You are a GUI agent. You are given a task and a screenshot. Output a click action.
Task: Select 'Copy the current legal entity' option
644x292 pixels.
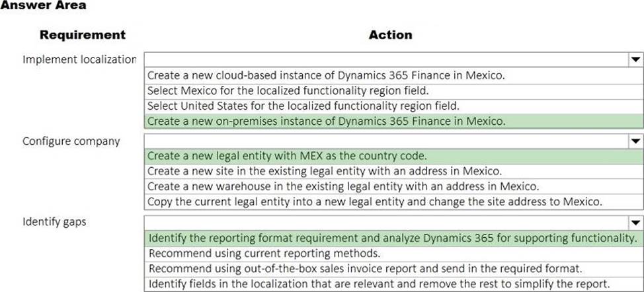coord(374,201)
